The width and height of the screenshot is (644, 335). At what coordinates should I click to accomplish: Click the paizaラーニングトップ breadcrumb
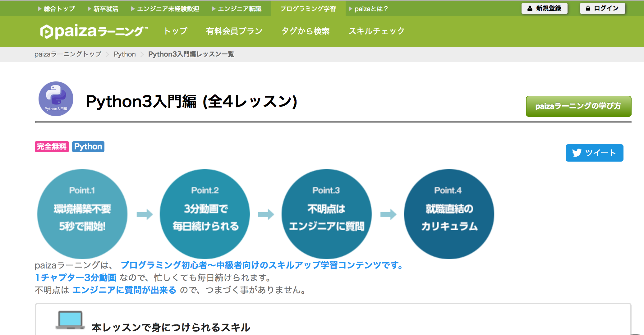point(68,54)
